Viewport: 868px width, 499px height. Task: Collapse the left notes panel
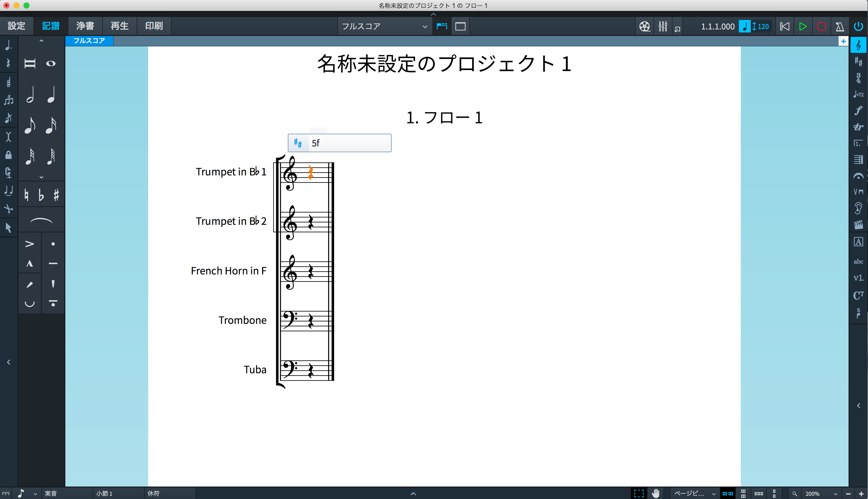pos(8,362)
